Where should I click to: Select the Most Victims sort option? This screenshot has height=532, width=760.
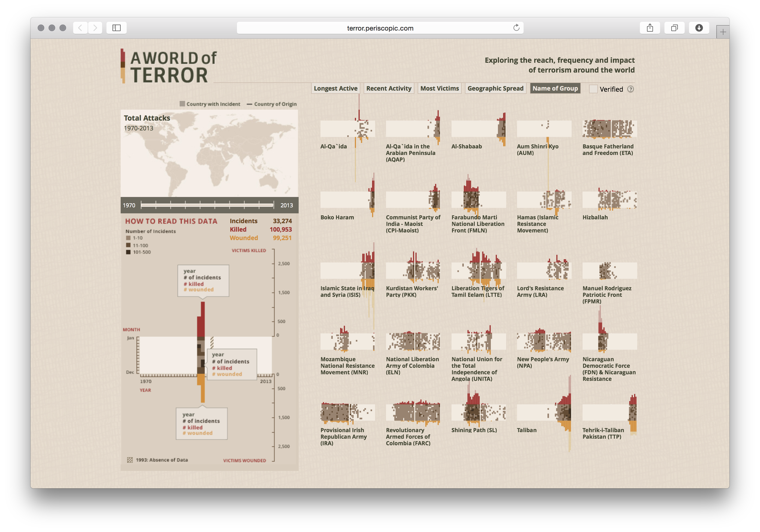tap(439, 88)
